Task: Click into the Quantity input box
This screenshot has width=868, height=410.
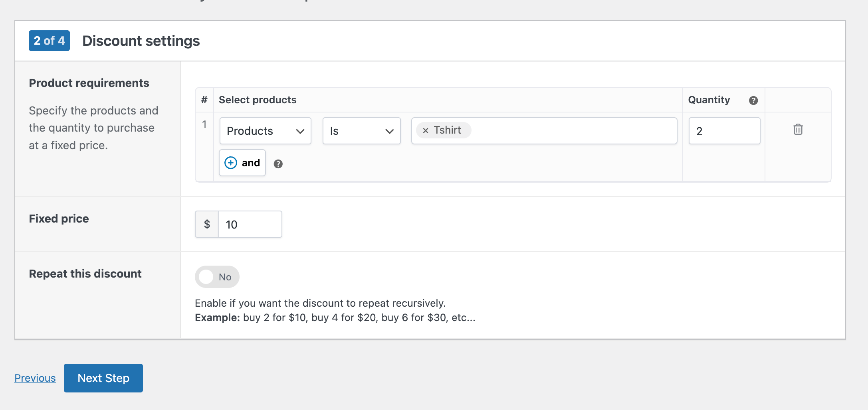Action: coord(724,131)
